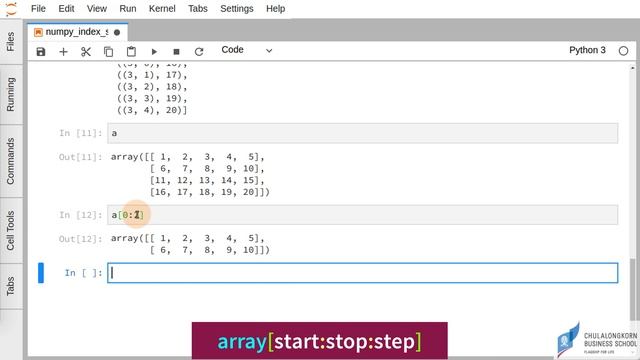Click the Jupyter logo in the corner
Screen dimensions: 640x360
(x=11, y=9)
